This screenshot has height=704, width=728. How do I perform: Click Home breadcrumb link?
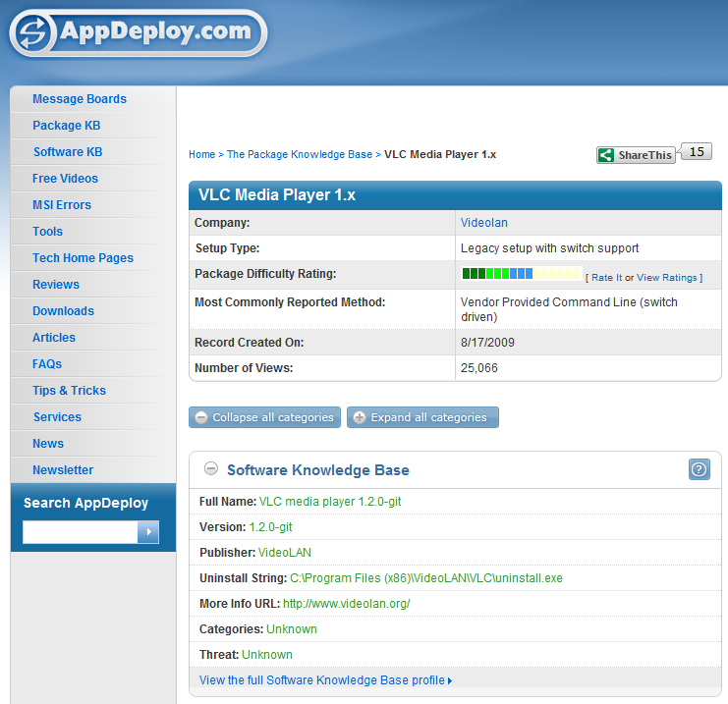202,154
